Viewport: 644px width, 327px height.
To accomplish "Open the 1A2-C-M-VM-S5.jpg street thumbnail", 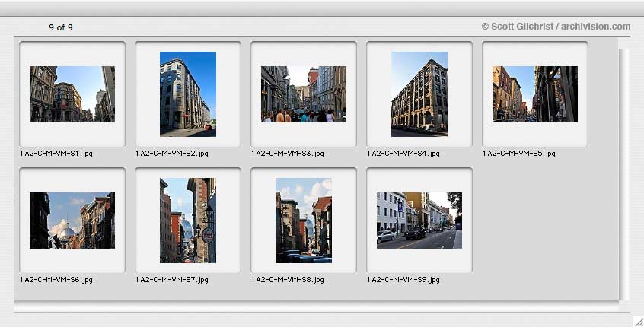I will (535, 94).
